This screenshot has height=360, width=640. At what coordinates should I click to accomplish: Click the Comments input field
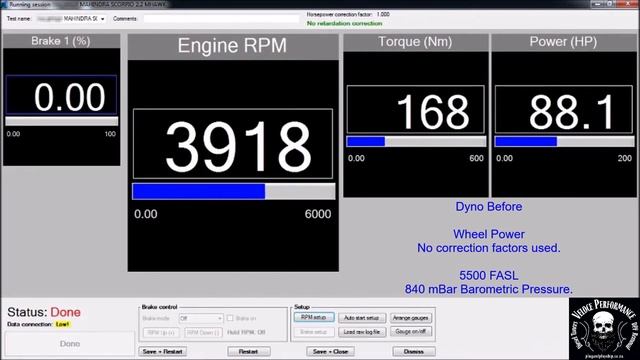[221, 19]
